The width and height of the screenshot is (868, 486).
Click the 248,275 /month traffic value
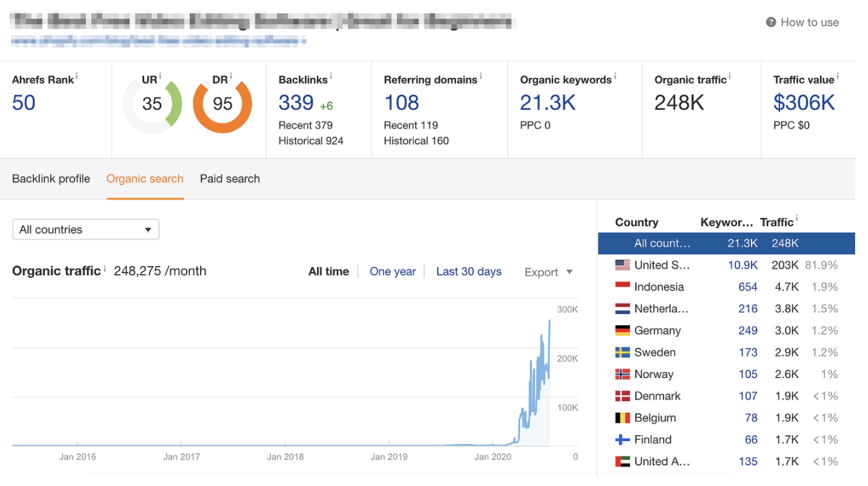(160, 271)
